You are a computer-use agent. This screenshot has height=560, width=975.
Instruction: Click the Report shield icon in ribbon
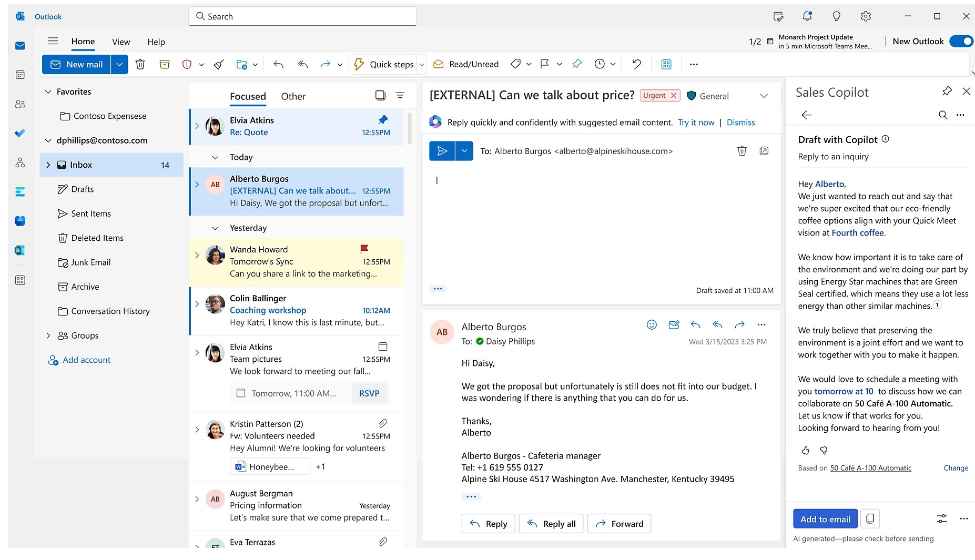tap(187, 64)
